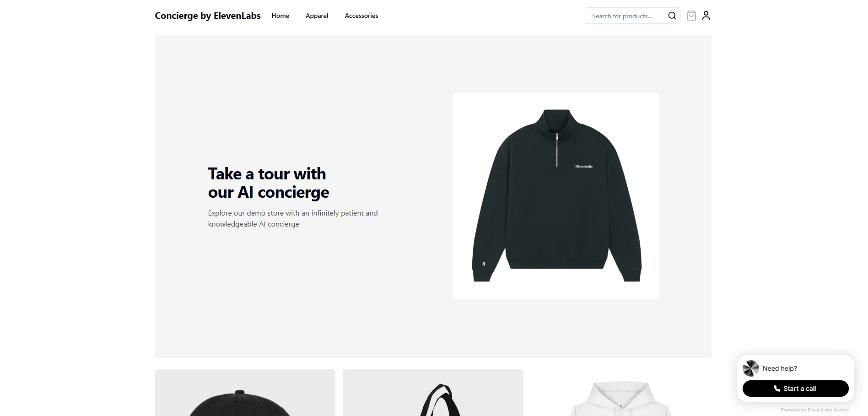The height and width of the screenshot is (416, 868).
Task: Click the Concierge by ElevenLabs logo link
Action: pyautogui.click(x=208, y=16)
